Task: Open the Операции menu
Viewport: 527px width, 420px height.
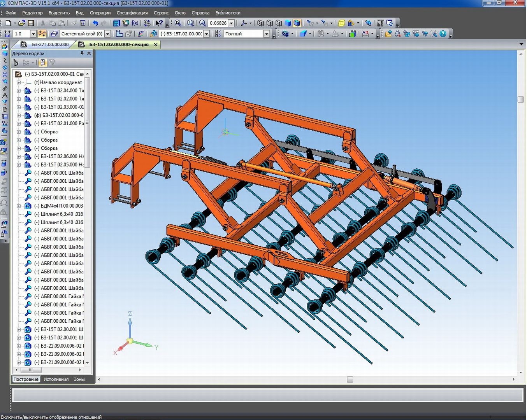Action: click(x=100, y=13)
